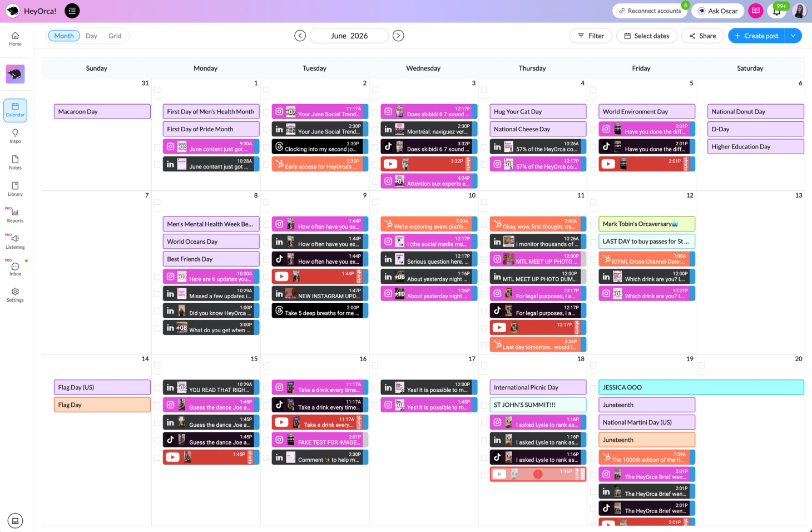
Task: Check box next to 'Does skibidi 6 7' 12:17P post
Action: coord(375,112)
